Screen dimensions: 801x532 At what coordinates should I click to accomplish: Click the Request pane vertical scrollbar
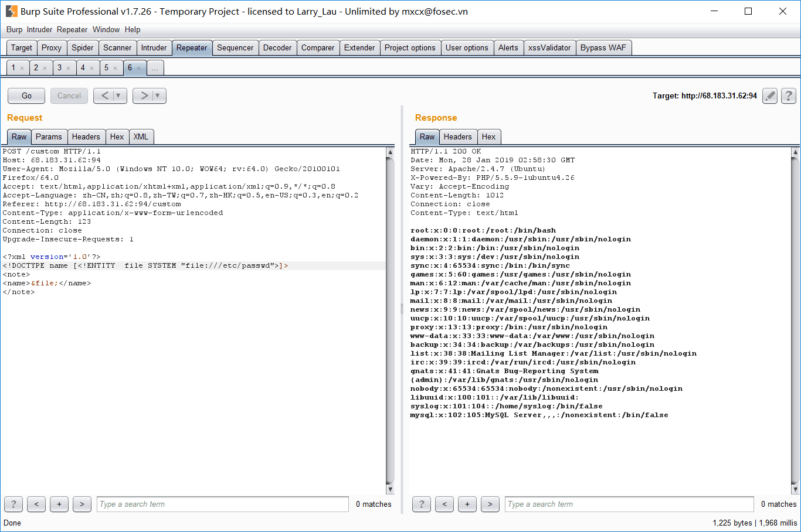pos(391,320)
